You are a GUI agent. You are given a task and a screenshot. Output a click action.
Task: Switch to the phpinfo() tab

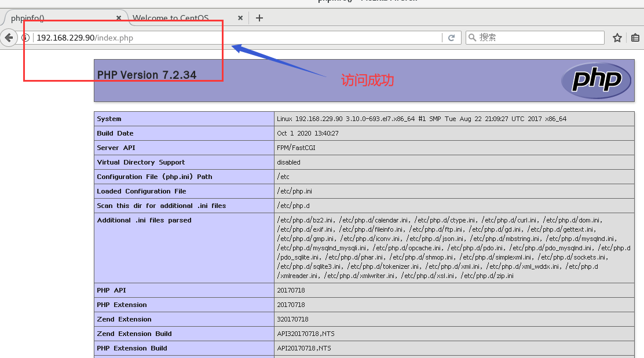click(64, 18)
